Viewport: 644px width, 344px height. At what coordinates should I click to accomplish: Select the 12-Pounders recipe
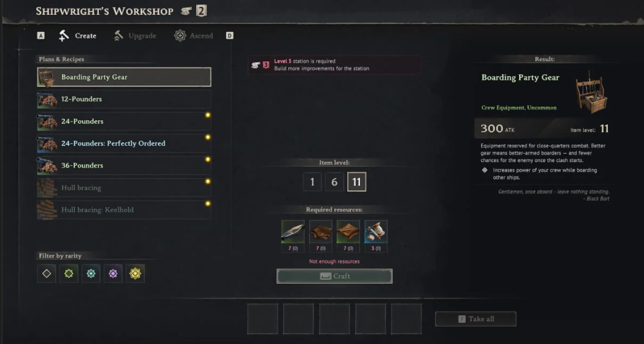[x=124, y=99]
